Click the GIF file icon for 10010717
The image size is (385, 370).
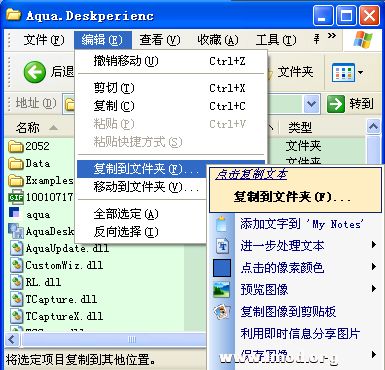point(16,197)
